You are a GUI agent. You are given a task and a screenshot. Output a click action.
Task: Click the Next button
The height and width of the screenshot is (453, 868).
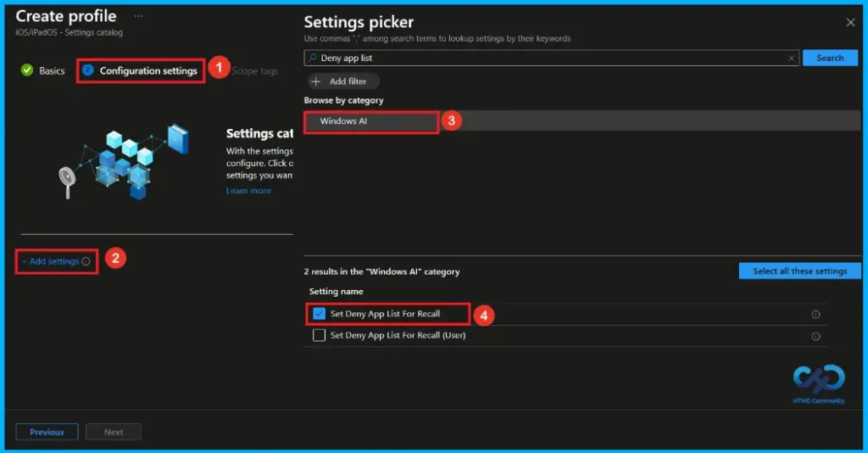tap(114, 432)
